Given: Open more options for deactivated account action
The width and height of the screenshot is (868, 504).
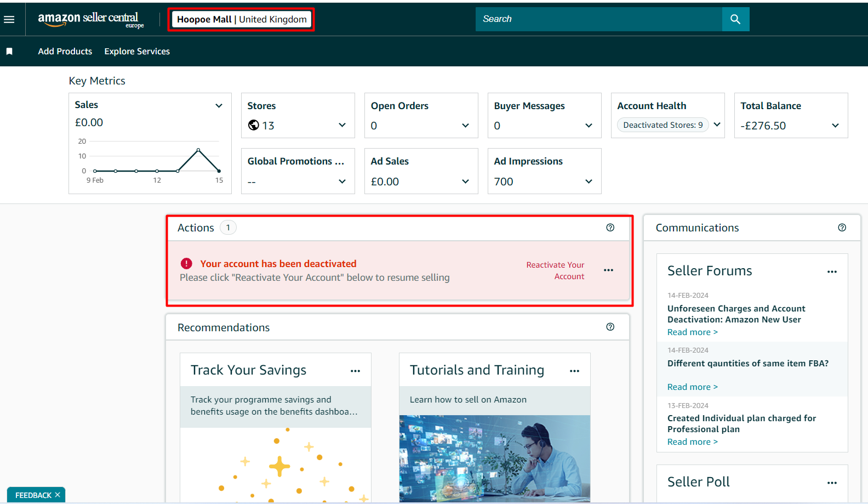Looking at the screenshot, I should click(x=608, y=270).
